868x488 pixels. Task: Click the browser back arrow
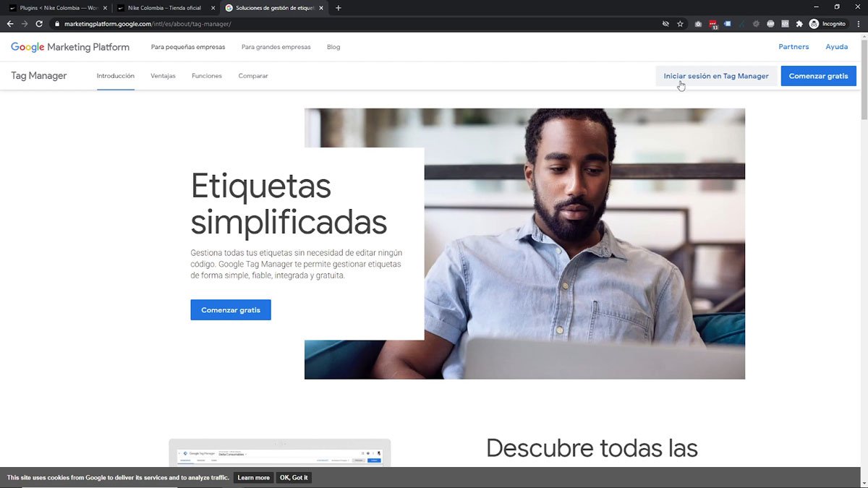point(10,24)
